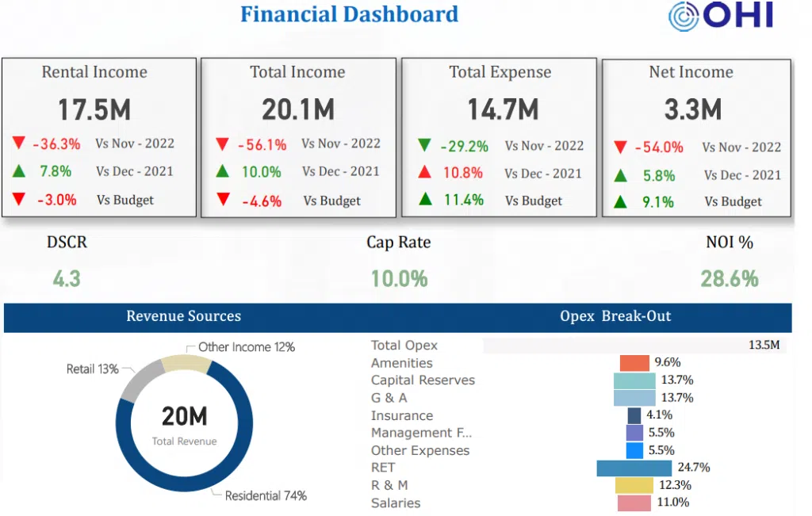Click the Net Income 3.3M value
The width and height of the screenshot is (812, 516).
click(x=692, y=110)
